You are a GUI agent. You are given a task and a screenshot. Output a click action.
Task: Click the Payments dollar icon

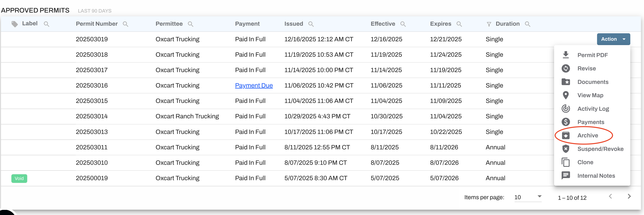[566, 122]
